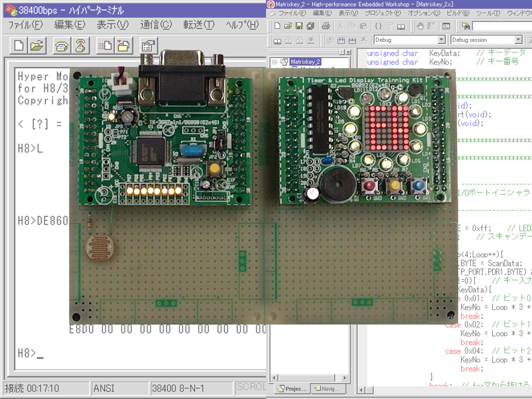Open the command line window icon
This screenshot has width=532, height=399.
(446, 26)
